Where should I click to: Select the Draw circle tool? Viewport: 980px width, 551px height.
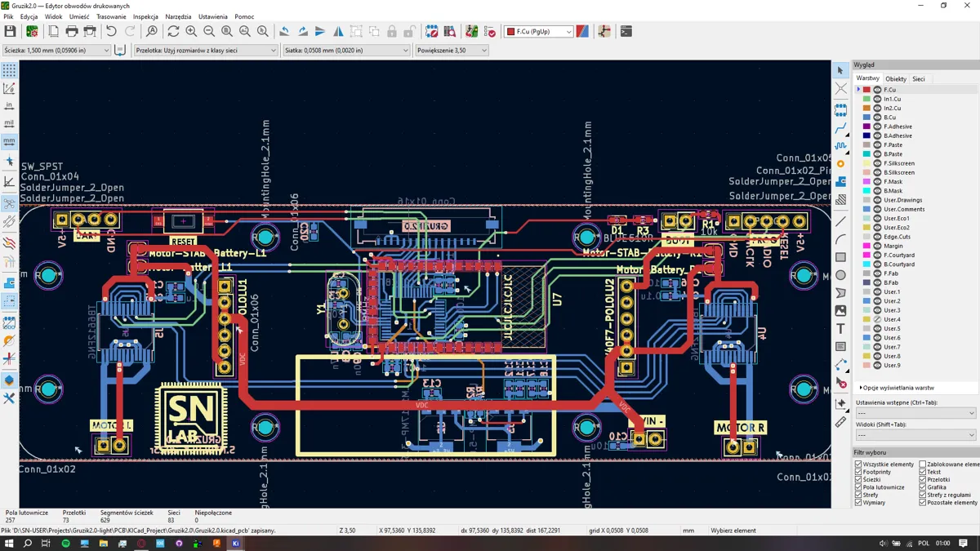[x=840, y=275]
